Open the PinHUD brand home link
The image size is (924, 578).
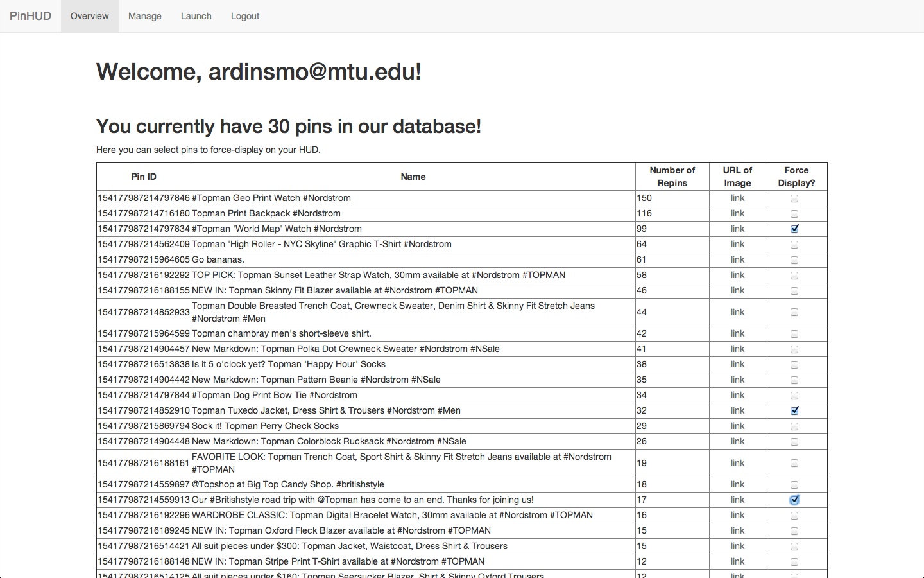pyautogui.click(x=30, y=16)
